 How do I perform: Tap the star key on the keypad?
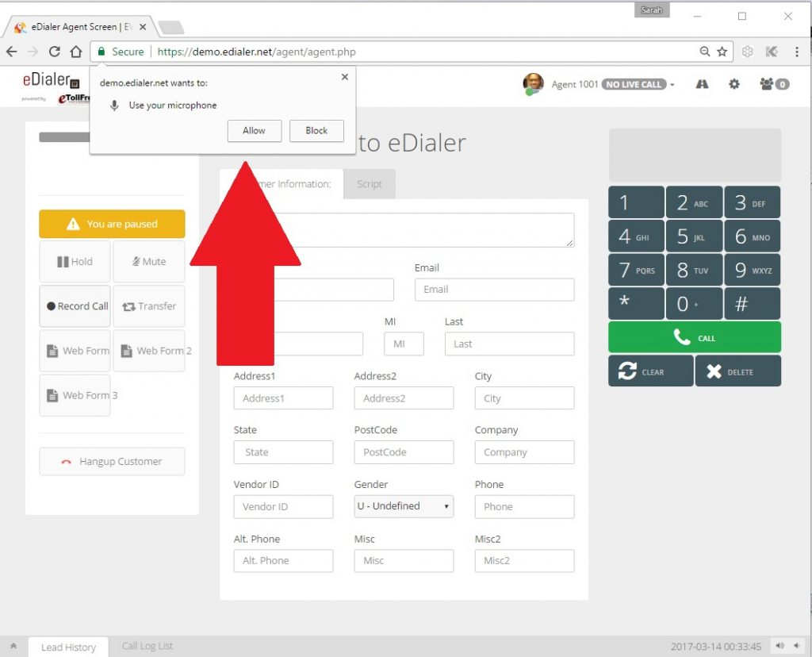[637, 304]
